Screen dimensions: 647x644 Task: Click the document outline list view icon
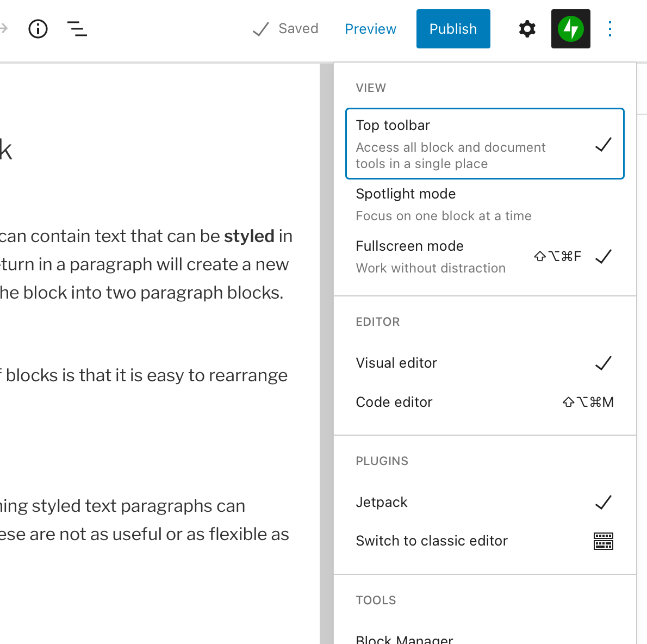click(x=77, y=29)
